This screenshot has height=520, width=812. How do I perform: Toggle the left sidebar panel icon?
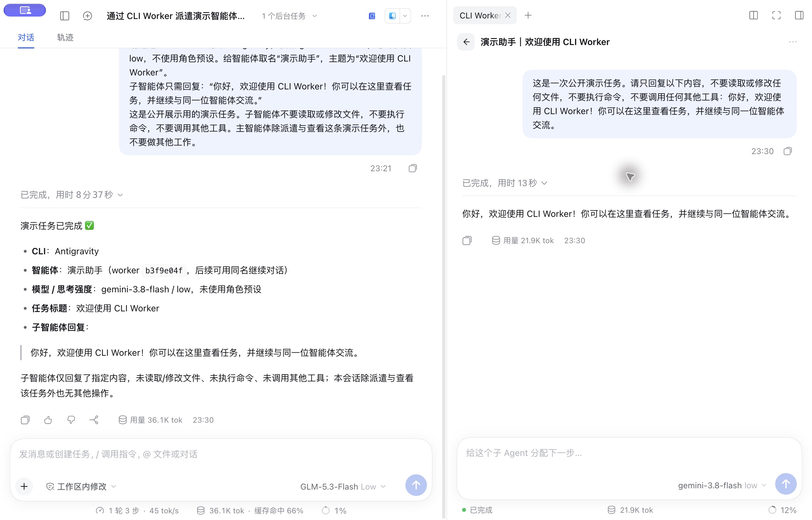64,16
